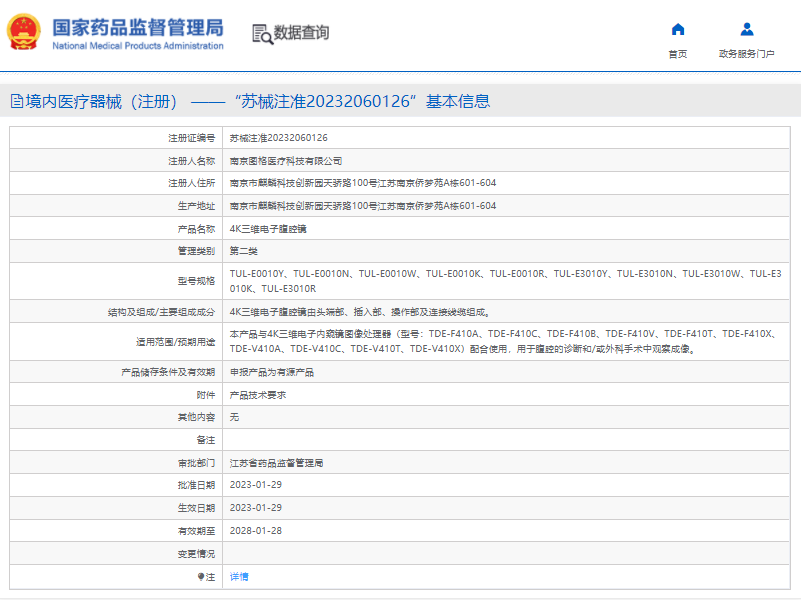Viewport: 801px width, 600px height.
Task: Select 南京图格医疗科技有限公司 registrant name
Action: coord(286,161)
